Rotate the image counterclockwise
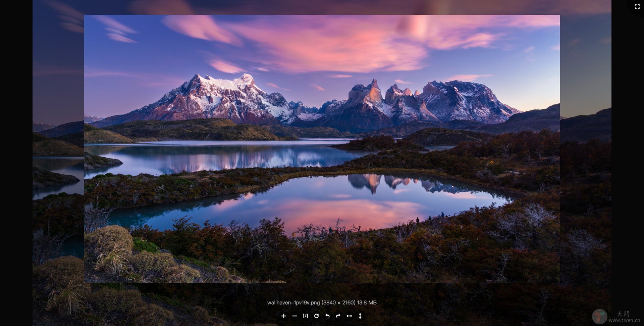Image resolution: width=644 pixels, height=326 pixels. tap(328, 316)
